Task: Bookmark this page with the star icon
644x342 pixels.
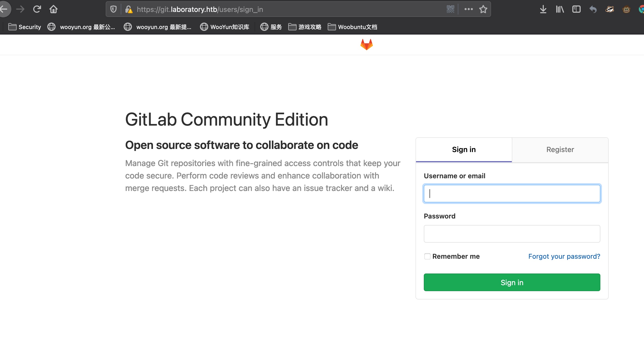Action: pyautogui.click(x=483, y=9)
